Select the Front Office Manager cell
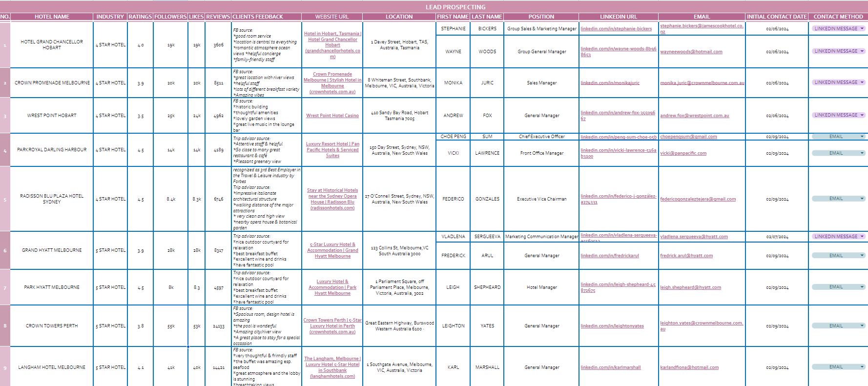 pyautogui.click(x=541, y=153)
